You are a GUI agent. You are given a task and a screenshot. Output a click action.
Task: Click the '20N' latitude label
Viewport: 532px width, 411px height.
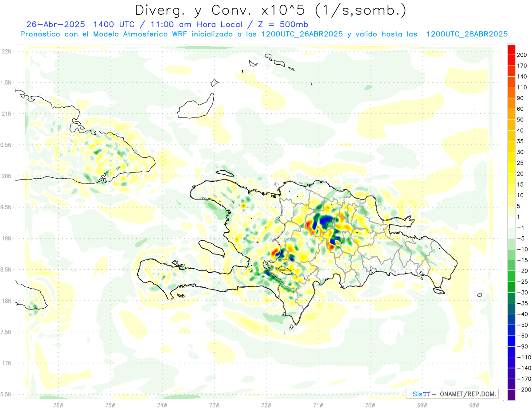click(x=8, y=176)
